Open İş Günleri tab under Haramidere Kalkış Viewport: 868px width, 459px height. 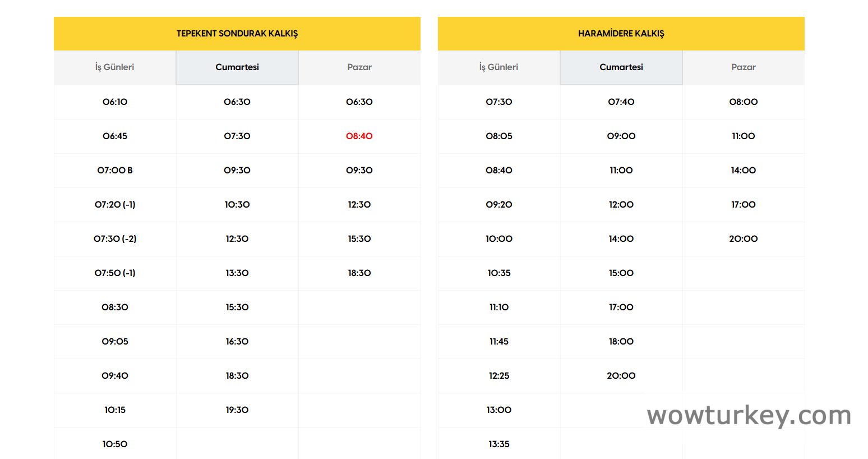tap(498, 67)
